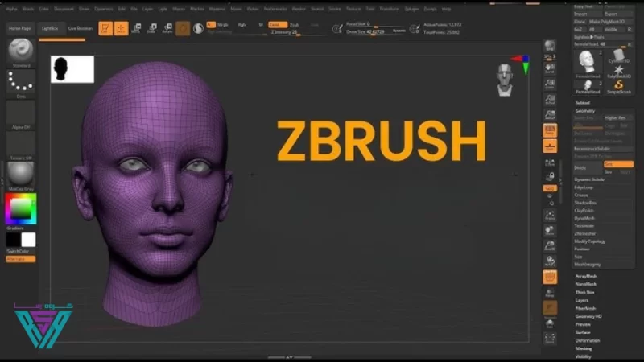Viewport: 644px width, 362px height.
Task: Click the AAHalf icon
Action: coord(550,115)
